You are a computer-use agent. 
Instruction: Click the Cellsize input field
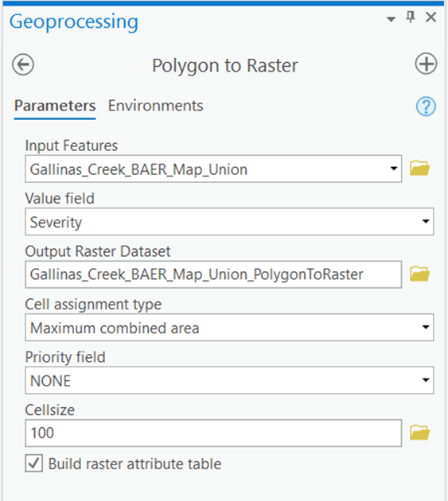coord(213,433)
